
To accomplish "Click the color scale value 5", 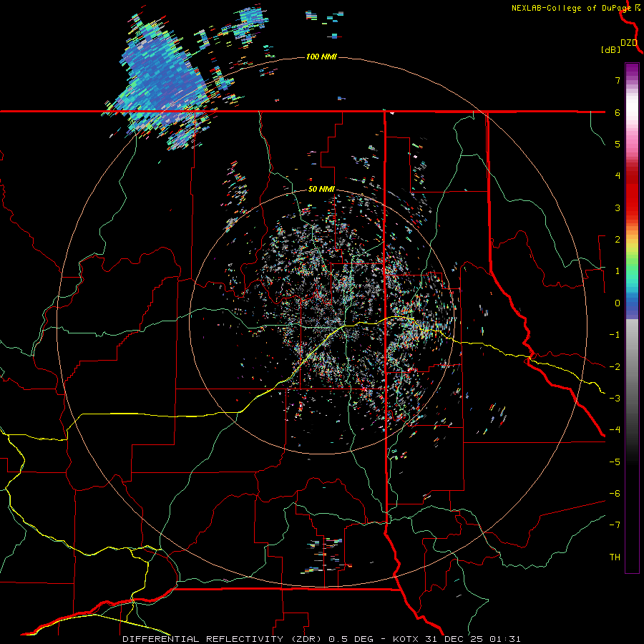I will pos(618,144).
